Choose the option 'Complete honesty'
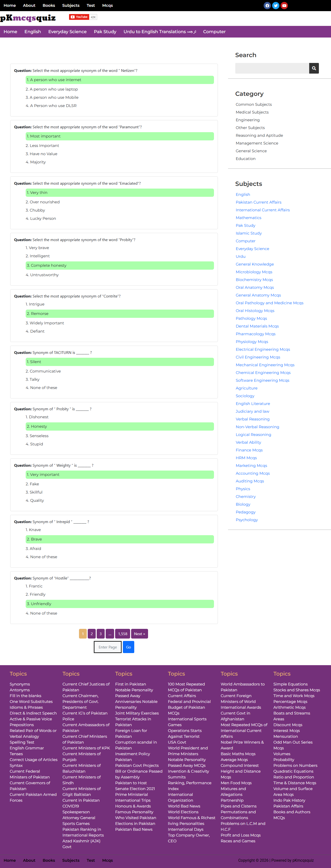 click(120, 266)
